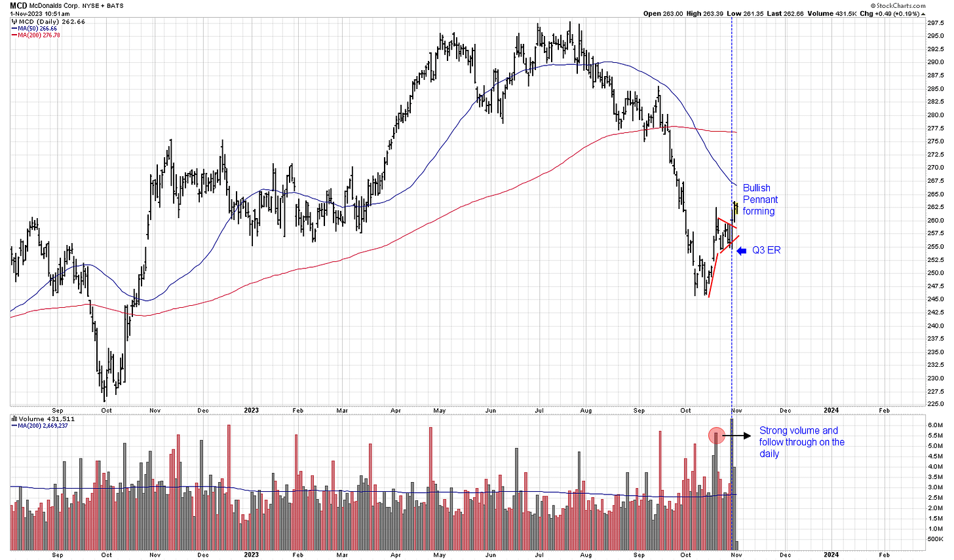Click the Mar label under the volume panel
Screen dimensions: 954x560
coord(342,555)
